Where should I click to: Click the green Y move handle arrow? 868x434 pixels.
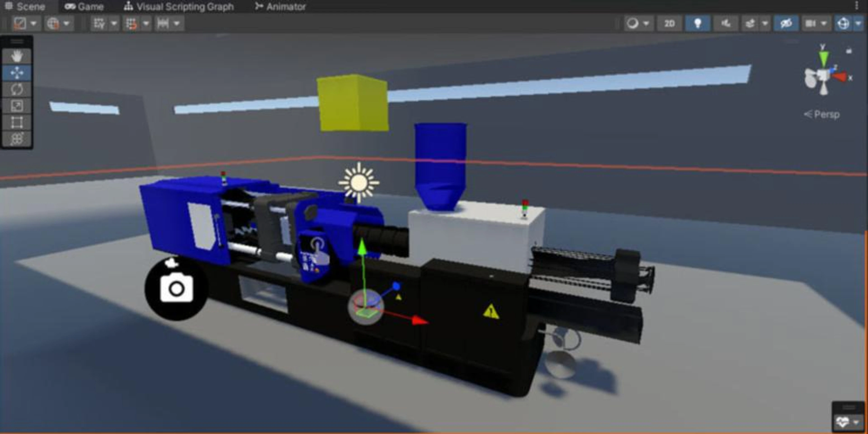362,247
